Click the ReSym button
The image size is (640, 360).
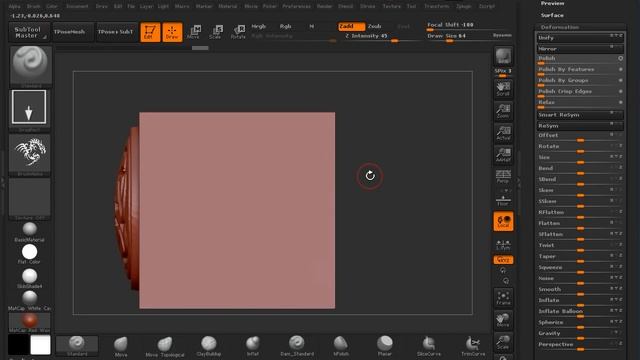click(x=580, y=126)
